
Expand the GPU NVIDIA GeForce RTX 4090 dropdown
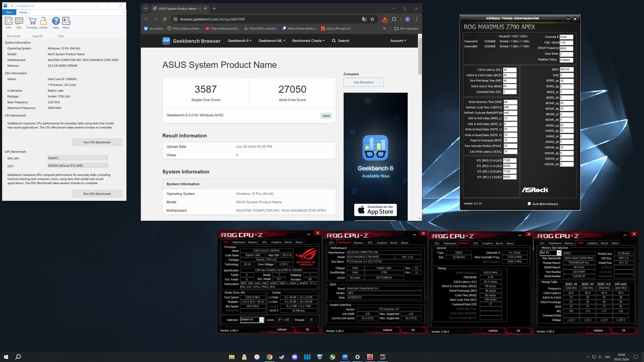[x=78, y=165]
